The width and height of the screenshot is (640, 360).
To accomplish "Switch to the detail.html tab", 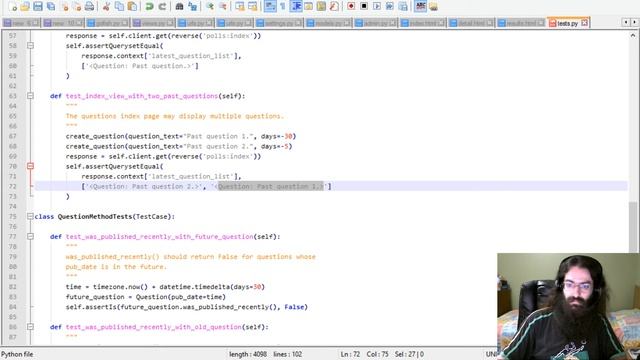I will [x=471, y=23].
